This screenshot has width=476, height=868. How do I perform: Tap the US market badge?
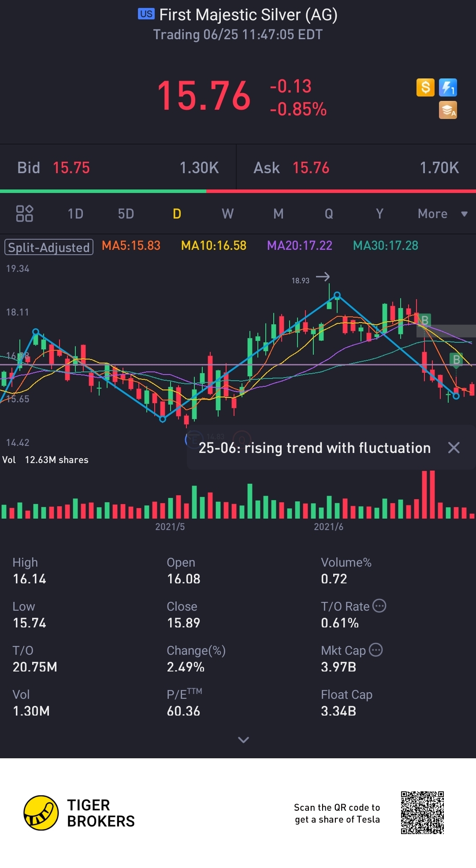(x=146, y=14)
